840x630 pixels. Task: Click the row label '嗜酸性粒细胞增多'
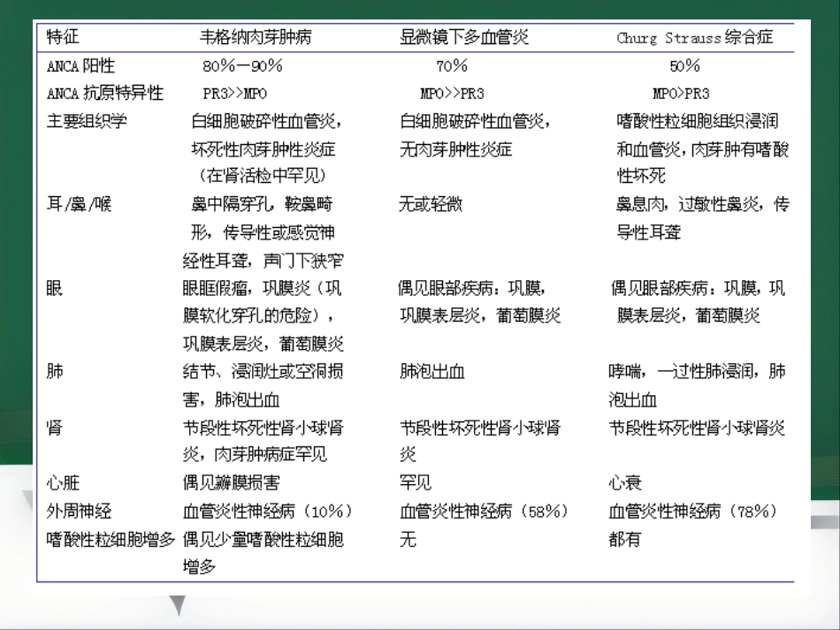click(111, 539)
